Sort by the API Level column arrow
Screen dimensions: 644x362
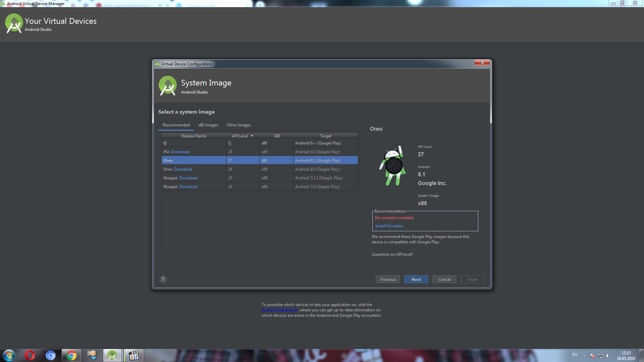[252, 136]
